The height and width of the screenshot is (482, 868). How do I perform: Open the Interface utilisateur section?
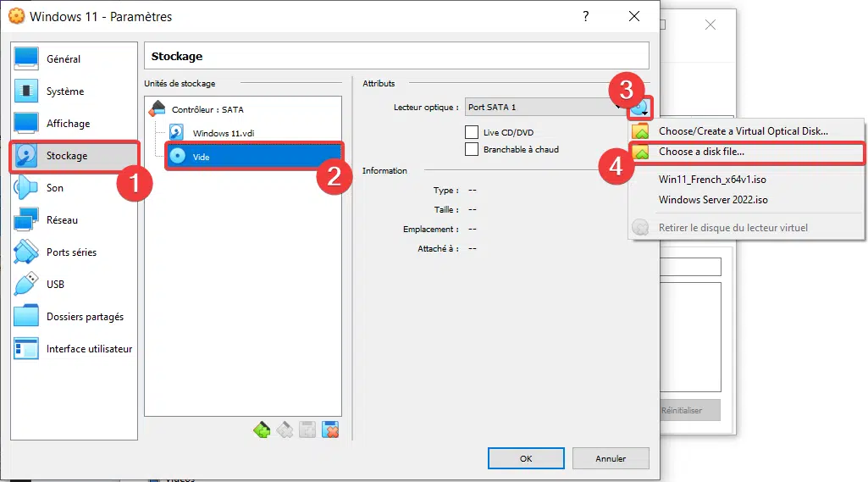[x=74, y=348]
